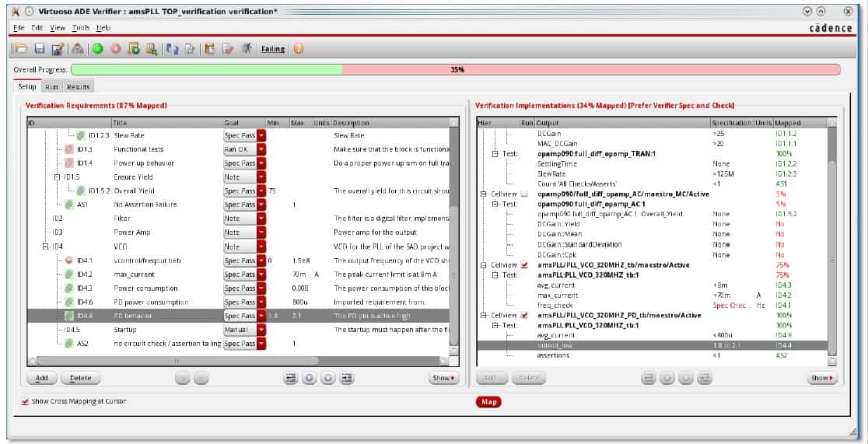Screen dimensions: 868x444
Task: Click the Title column header
Action: click(166, 123)
